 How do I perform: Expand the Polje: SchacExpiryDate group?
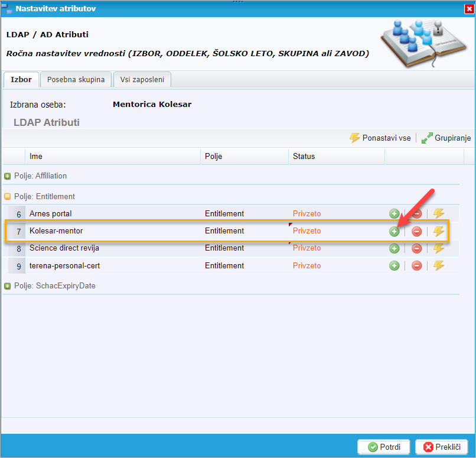pyautogui.click(x=7, y=286)
